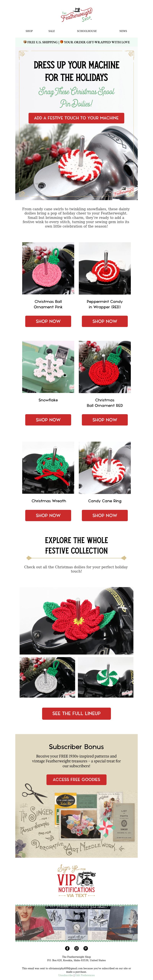Open the SALE menu item
The width and height of the screenshot is (153, 980).
click(x=52, y=31)
